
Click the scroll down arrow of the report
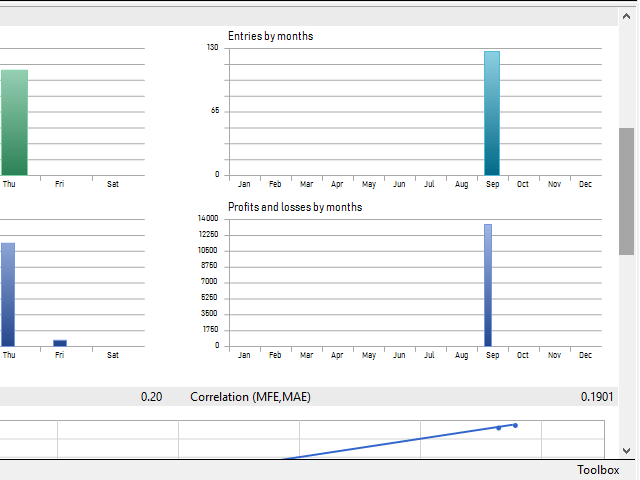coord(627,450)
